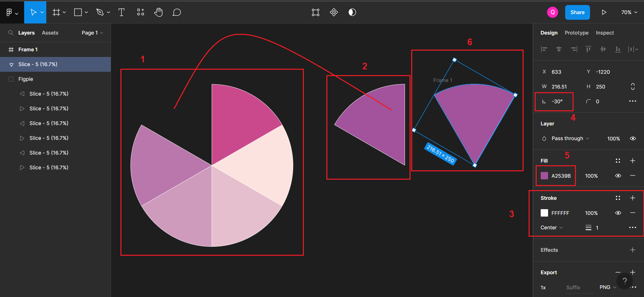644x297 pixels.
Task: Select the Text tool
Action: pos(121,12)
